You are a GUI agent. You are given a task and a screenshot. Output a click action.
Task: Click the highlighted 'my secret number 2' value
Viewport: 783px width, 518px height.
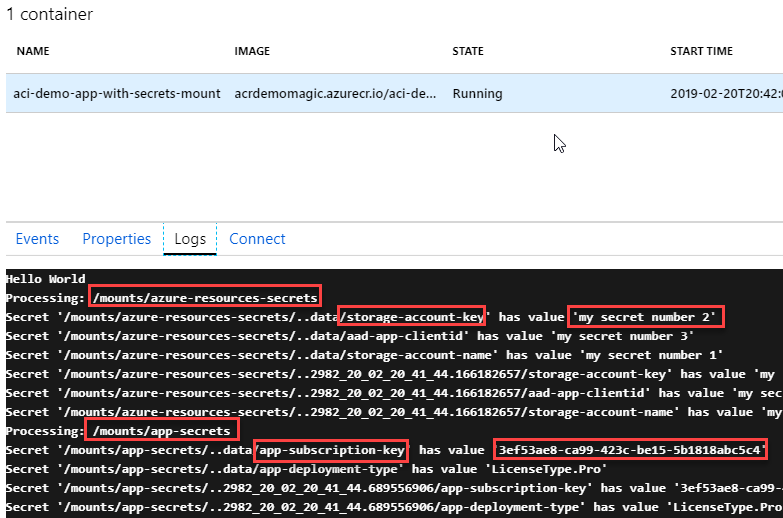645,317
